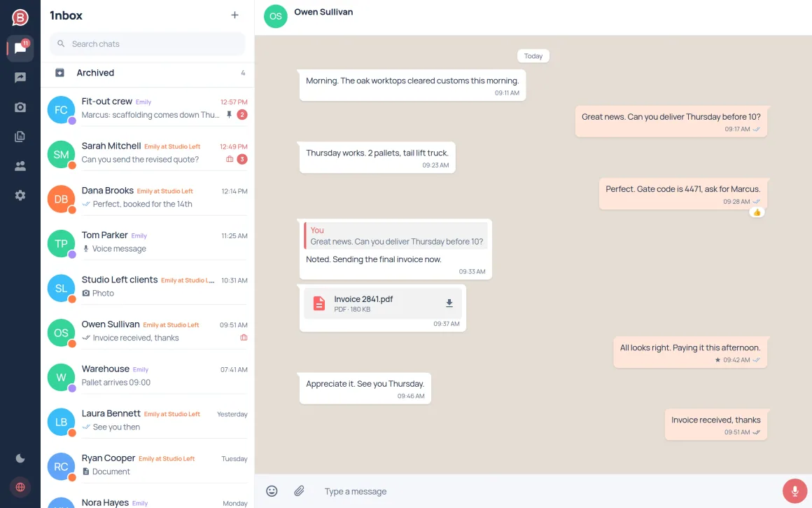Click the DB avatar of Dana Brooks
This screenshot has height=508, width=812.
tap(61, 199)
